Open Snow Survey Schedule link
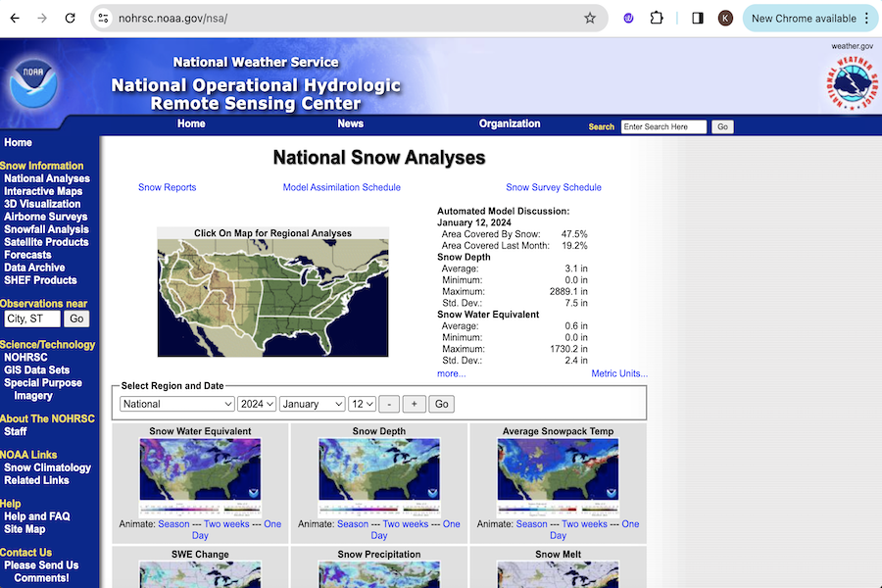 coord(554,187)
